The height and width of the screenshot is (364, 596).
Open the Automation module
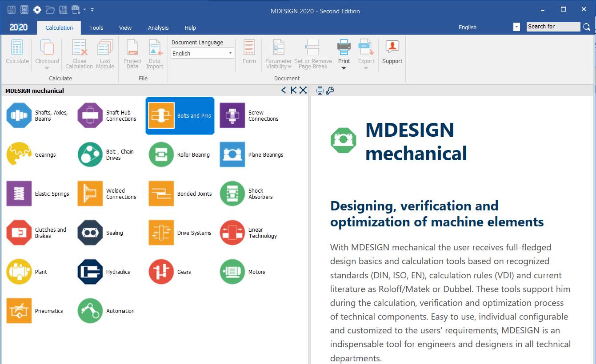point(107,311)
